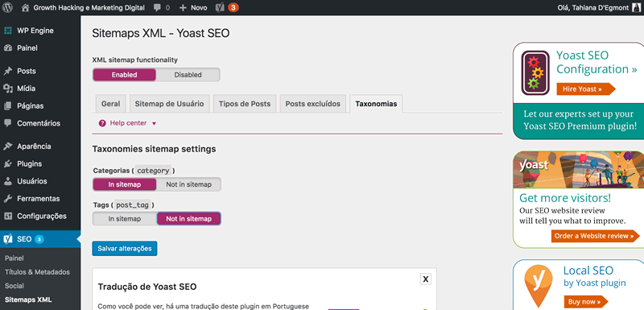Click the blue 3 badge beside SEO
Image resolution: width=644 pixels, height=310 pixels.
(x=39, y=239)
